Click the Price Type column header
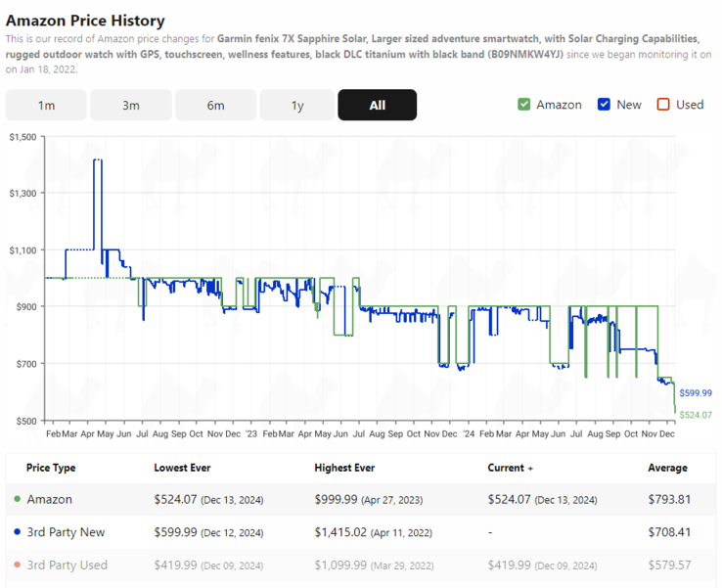The height and width of the screenshot is (588, 722). click(x=51, y=468)
